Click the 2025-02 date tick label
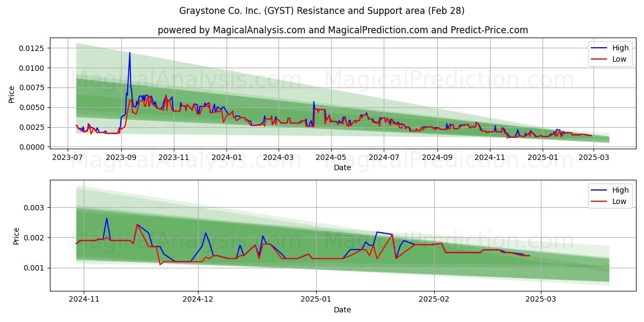The width and height of the screenshot is (644, 322). [x=434, y=299]
